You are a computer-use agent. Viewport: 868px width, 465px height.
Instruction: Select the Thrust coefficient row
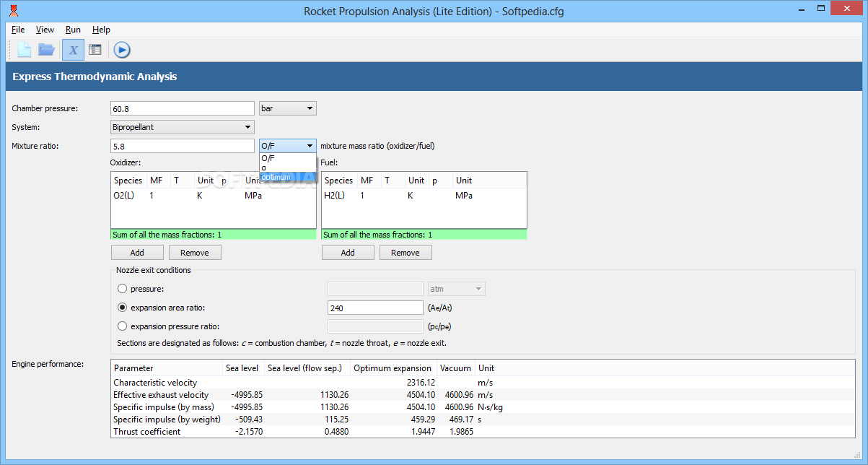[483, 432]
